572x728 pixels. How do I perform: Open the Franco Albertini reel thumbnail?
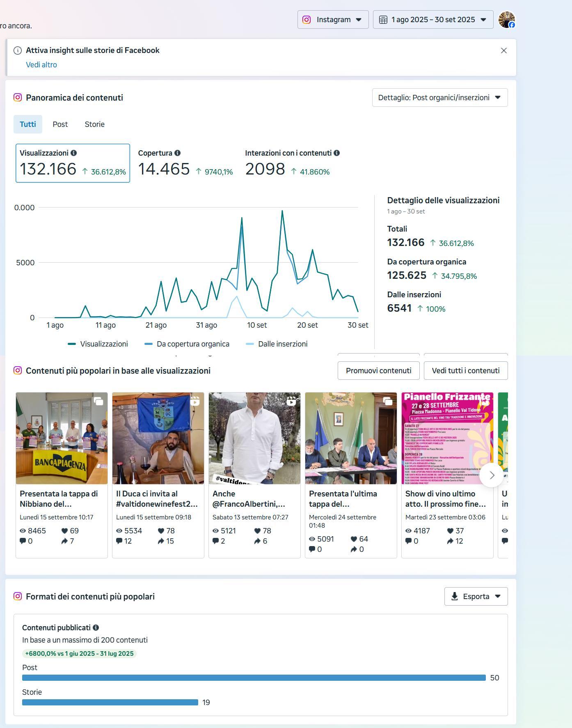tap(254, 439)
